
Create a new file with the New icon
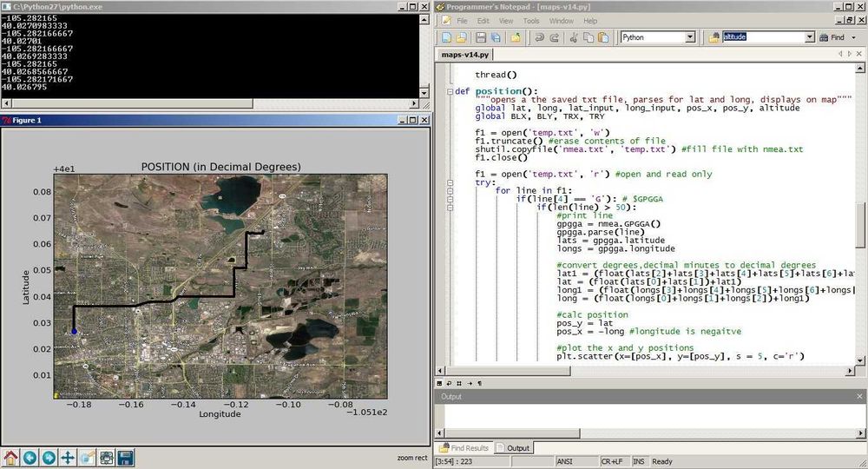point(446,37)
